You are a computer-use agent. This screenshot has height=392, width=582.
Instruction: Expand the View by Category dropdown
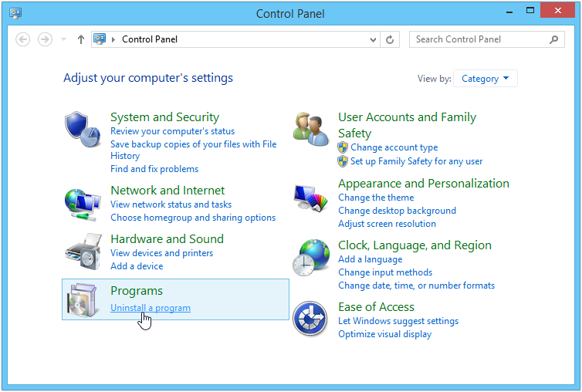pos(485,79)
